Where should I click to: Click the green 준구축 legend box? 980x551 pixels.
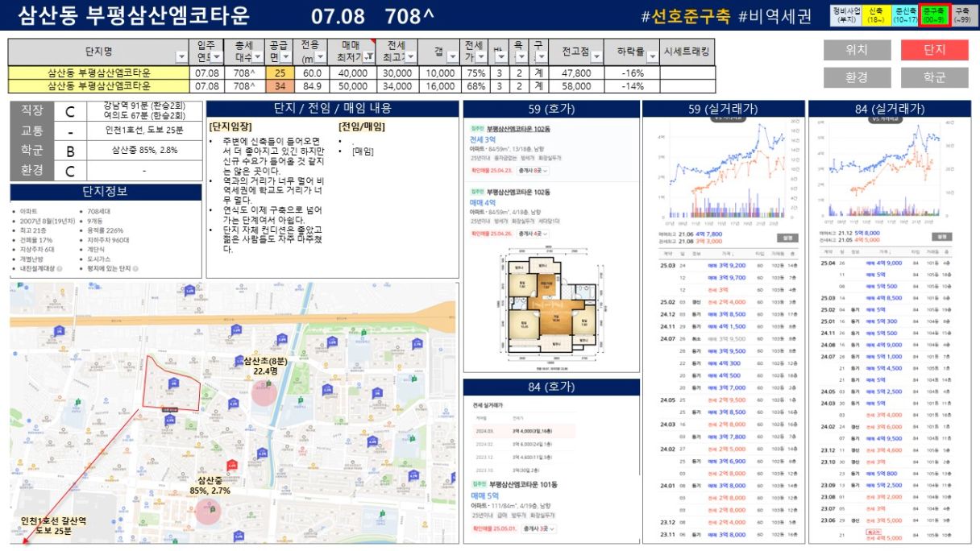pyautogui.click(x=934, y=15)
